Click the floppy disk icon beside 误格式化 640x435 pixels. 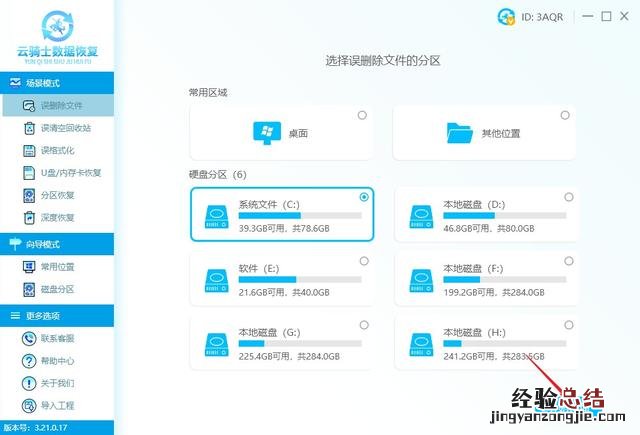coord(29,151)
